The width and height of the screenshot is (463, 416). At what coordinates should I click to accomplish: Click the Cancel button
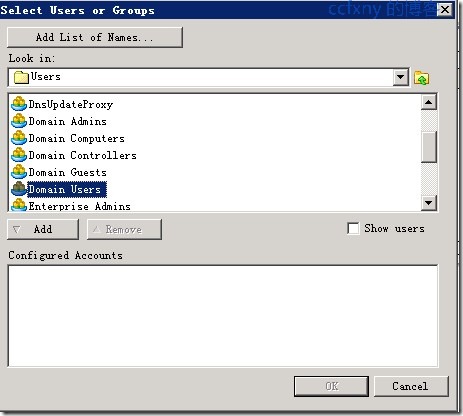pos(411,386)
